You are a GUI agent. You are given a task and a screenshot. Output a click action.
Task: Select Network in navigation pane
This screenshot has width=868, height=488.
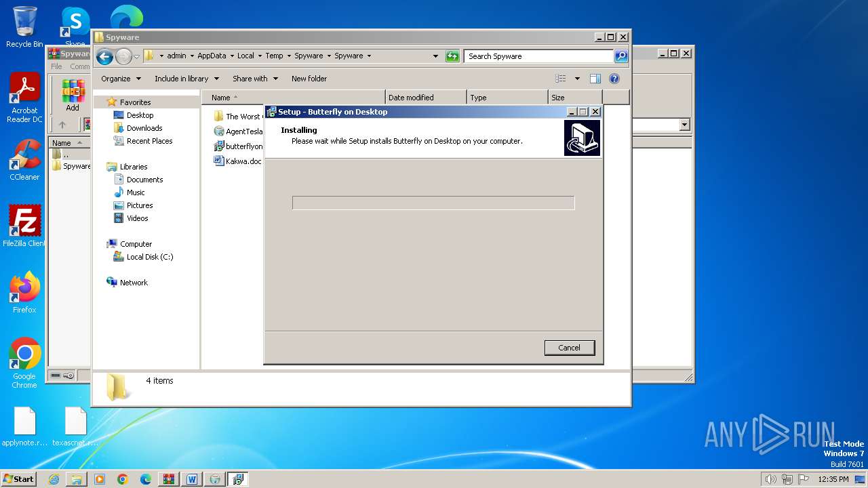(134, 283)
